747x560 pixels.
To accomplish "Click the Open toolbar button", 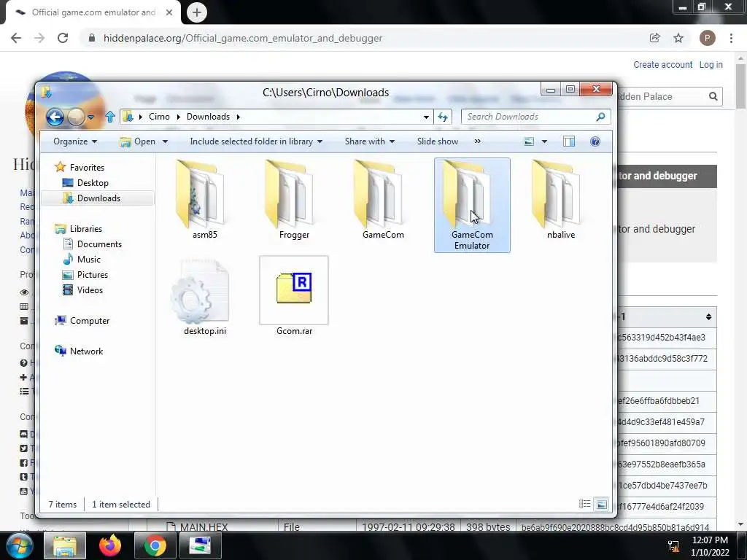I will coord(137,141).
